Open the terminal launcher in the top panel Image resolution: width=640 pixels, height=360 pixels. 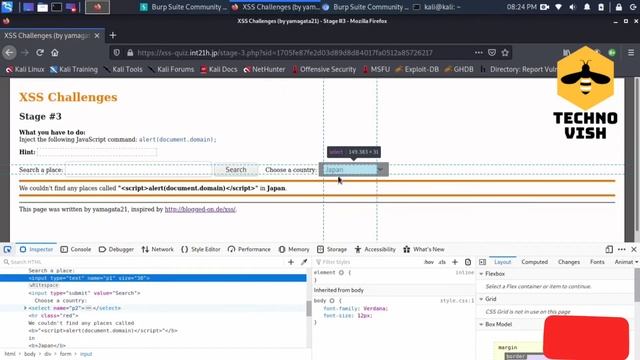pyautogui.click(x=56, y=7)
